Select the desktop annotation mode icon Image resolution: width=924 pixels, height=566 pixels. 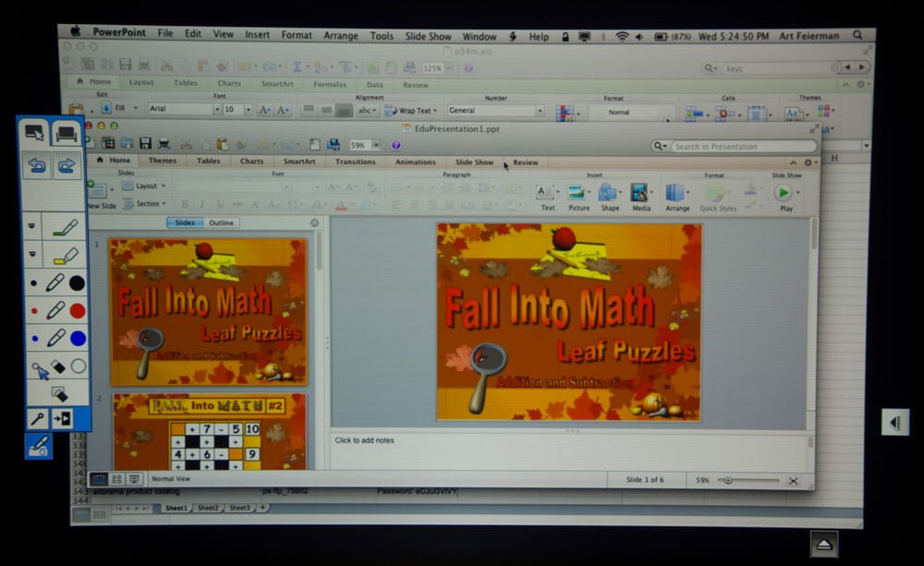[66, 133]
